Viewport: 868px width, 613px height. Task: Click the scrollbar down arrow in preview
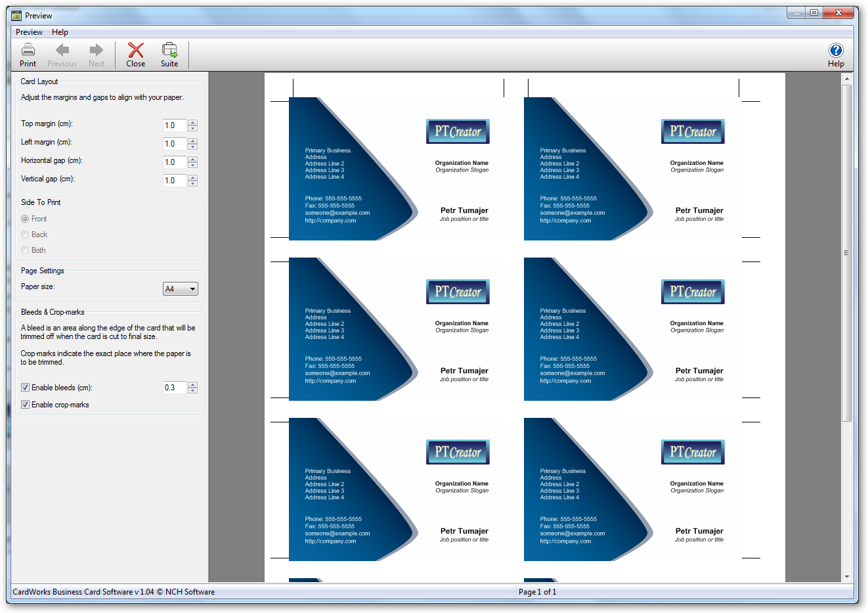(847, 576)
